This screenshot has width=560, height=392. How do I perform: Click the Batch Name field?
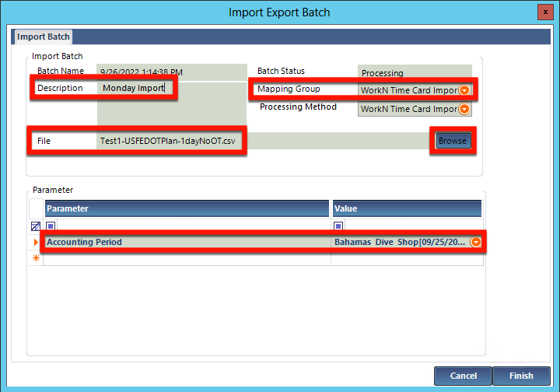click(x=172, y=72)
